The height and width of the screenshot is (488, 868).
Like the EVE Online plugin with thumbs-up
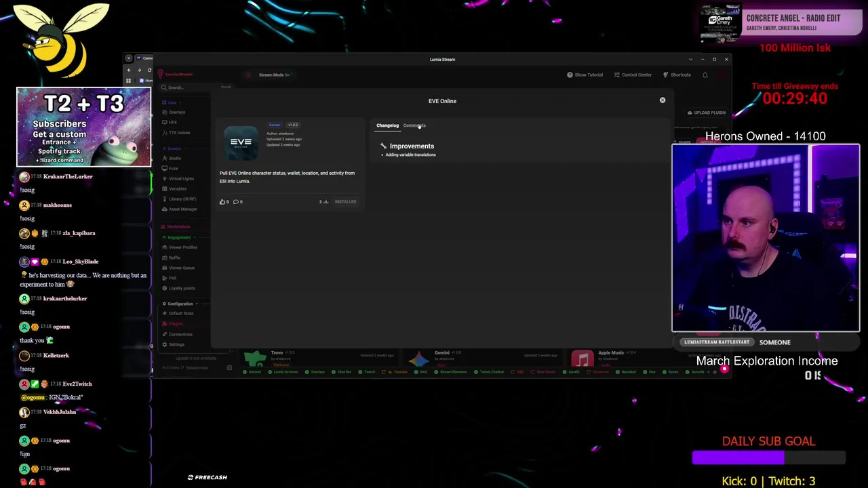(x=224, y=202)
